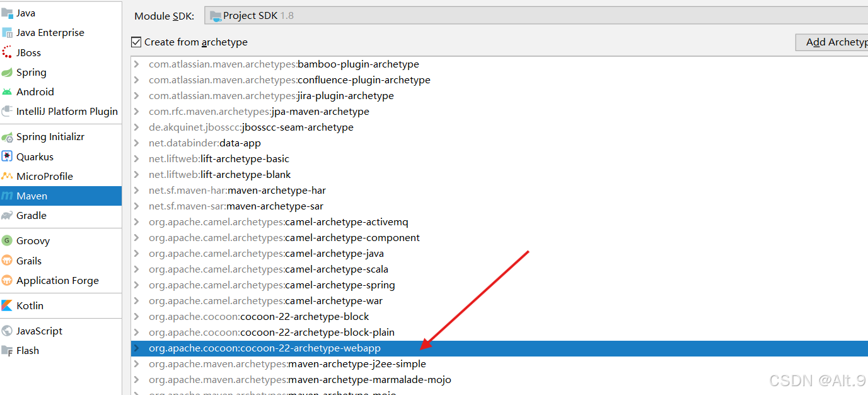This screenshot has height=395, width=868.
Task: Click the JBoss red dots icon
Action: pyautogui.click(x=7, y=53)
